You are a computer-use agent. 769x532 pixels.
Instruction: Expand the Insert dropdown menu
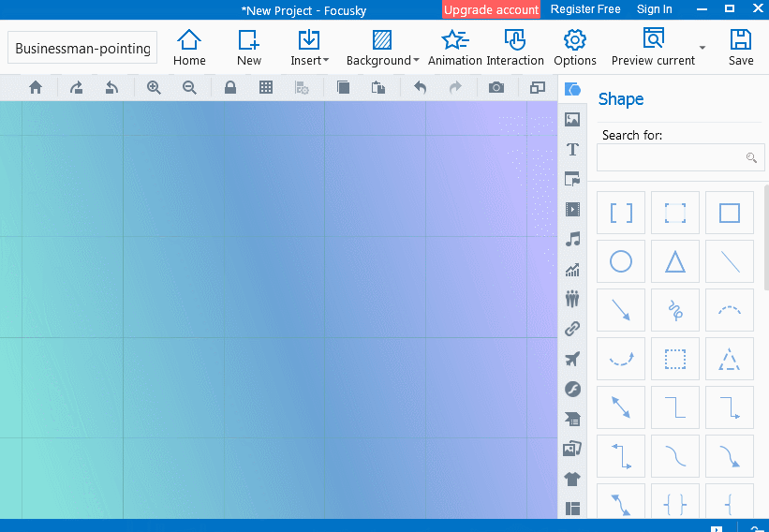tap(309, 48)
